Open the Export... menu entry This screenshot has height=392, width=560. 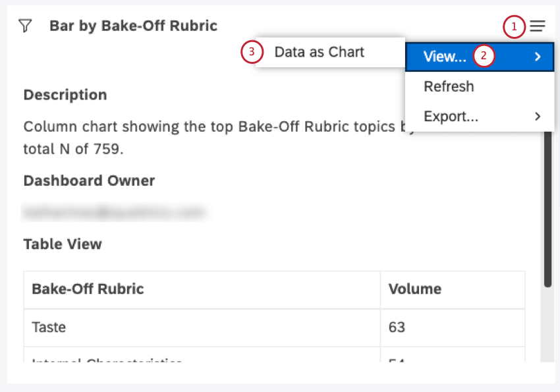click(x=451, y=117)
